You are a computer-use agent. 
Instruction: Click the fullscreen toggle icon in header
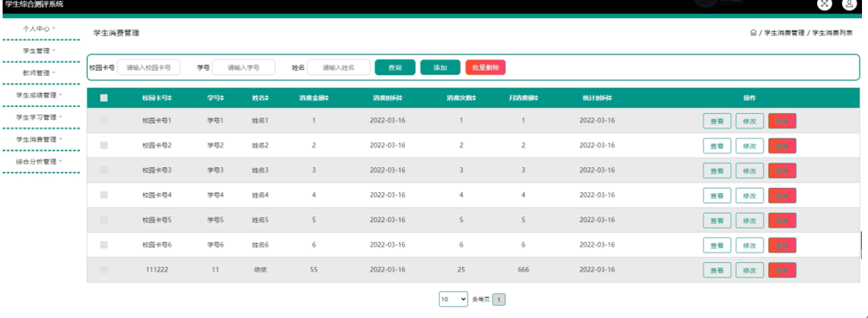pos(825,3)
